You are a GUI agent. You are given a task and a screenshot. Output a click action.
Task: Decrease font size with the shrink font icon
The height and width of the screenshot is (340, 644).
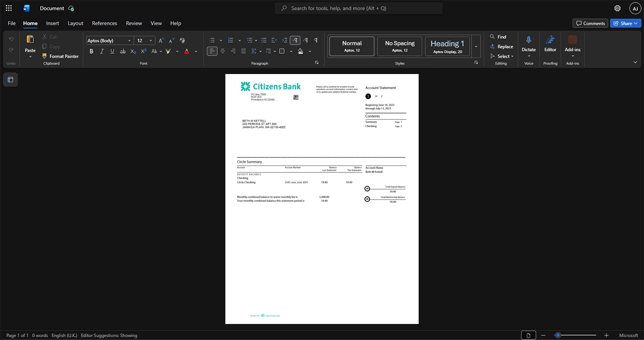coord(172,41)
